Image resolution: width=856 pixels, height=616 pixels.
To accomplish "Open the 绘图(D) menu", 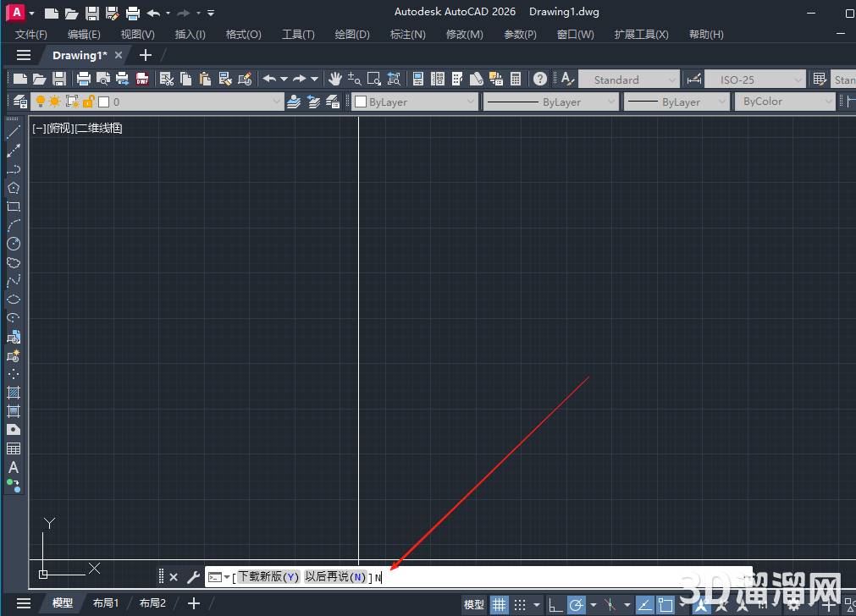I will click(x=352, y=35).
